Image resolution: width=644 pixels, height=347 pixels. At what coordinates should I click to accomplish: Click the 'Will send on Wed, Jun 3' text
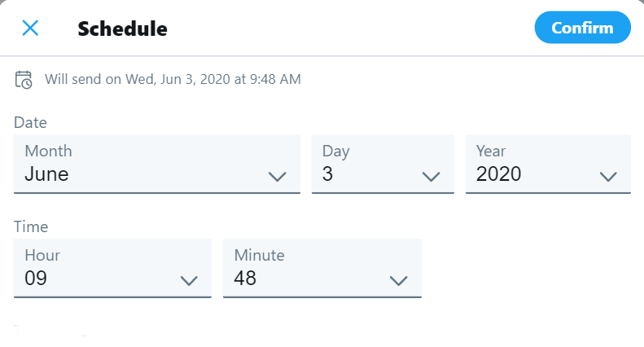tap(120, 79)
